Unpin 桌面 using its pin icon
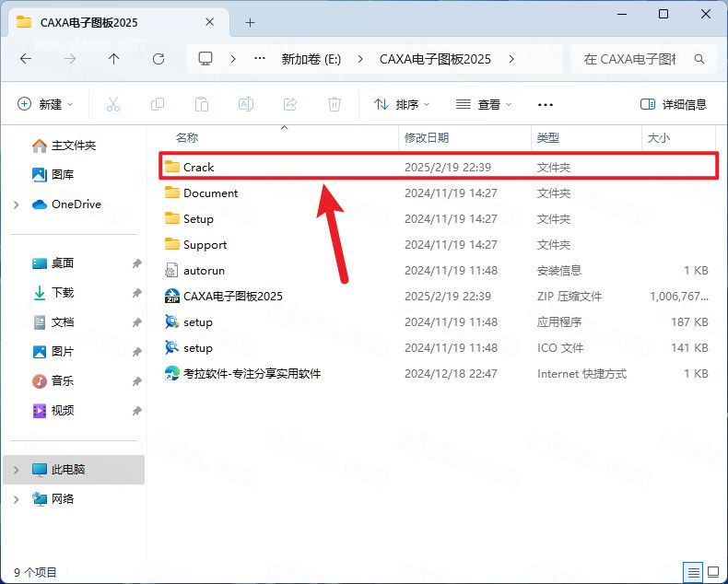Image resolution: width=728 pixels, height=584 pixels. (x=136, y=263)
